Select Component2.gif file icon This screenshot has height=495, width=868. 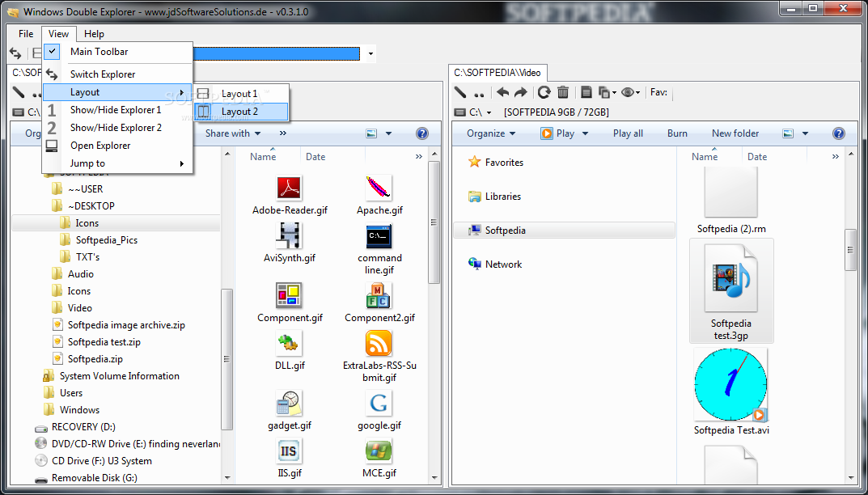[x=379, y=296]
